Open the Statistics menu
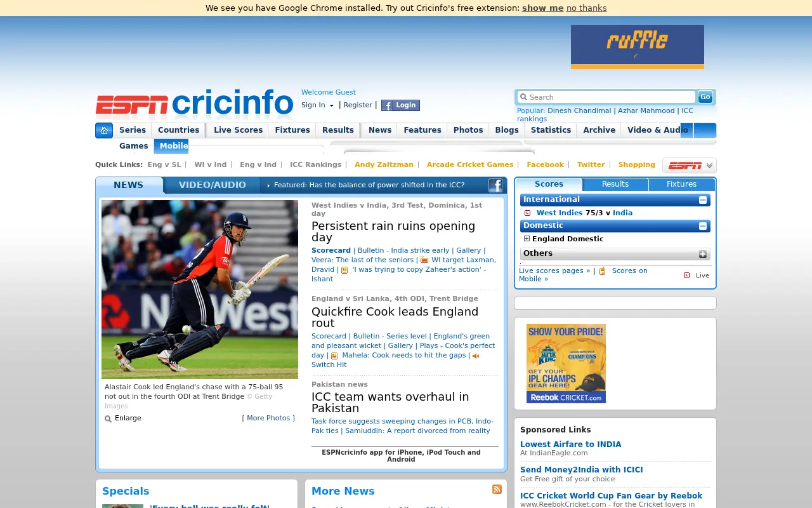 551,130
